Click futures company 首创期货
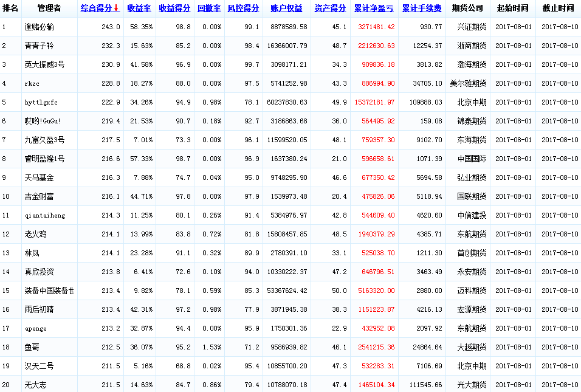This screenshot has height=392, width=581. point(472,253)
